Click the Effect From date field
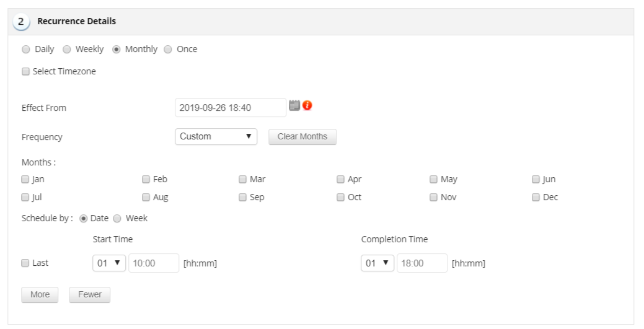 coord(230,108)
